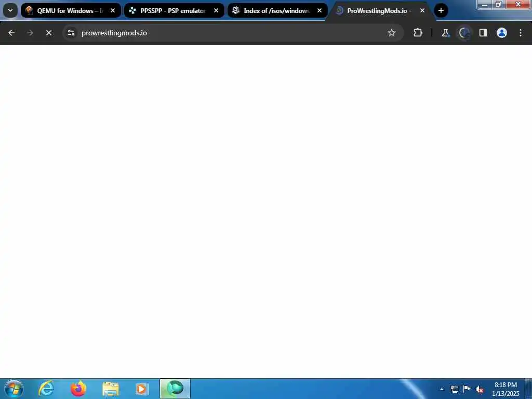View site information icon in address bar
Image resolution: width=532 pixels, height=399 pixels.
pyautogui.click(x=71, y=33)
